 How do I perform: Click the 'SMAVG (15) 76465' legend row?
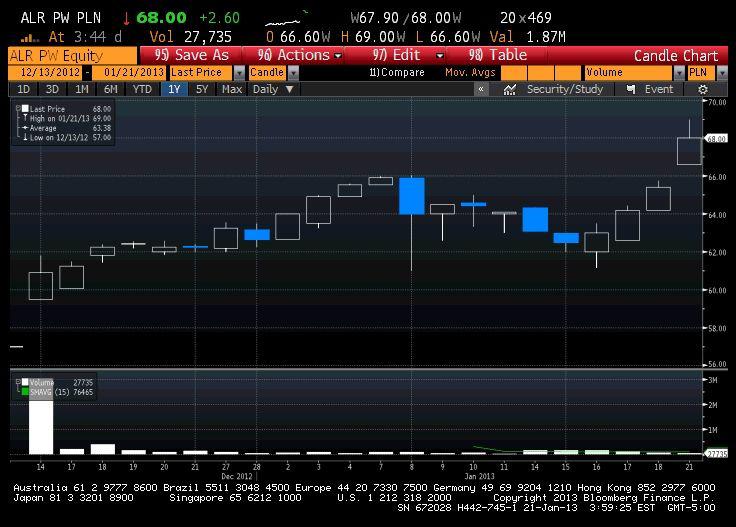pos(57,392)
